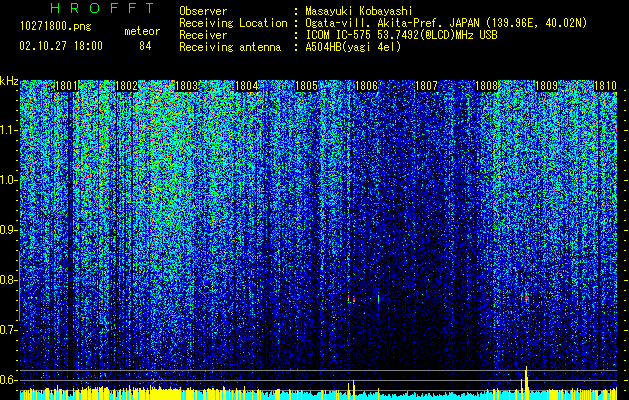
Task: Click the meteor count value 84
Action: tap(145, 46)
